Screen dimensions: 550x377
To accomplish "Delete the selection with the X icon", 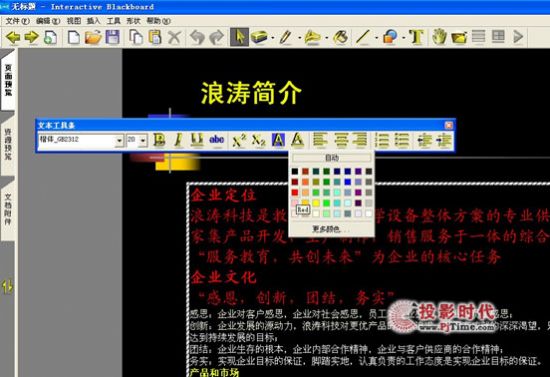I will pyautogui.click(x=174, y=37).
